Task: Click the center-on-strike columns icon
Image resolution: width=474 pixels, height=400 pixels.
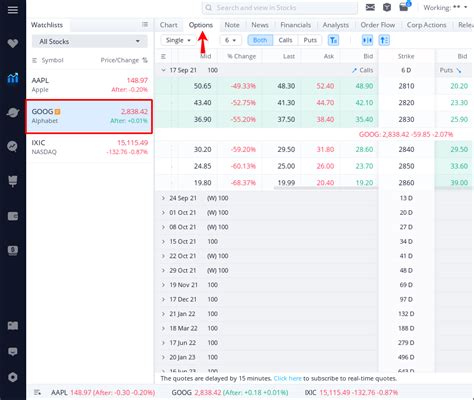Action: pos(367,40)
